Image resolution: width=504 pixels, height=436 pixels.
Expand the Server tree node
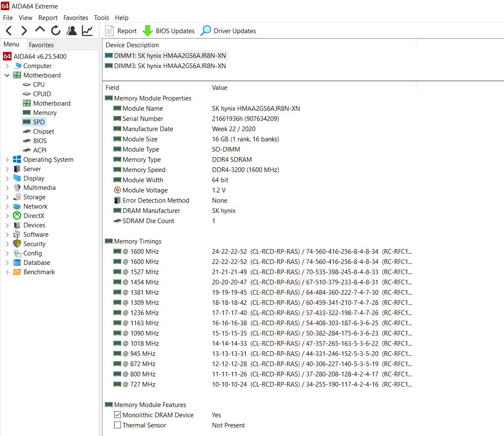[x=7, y=169]
